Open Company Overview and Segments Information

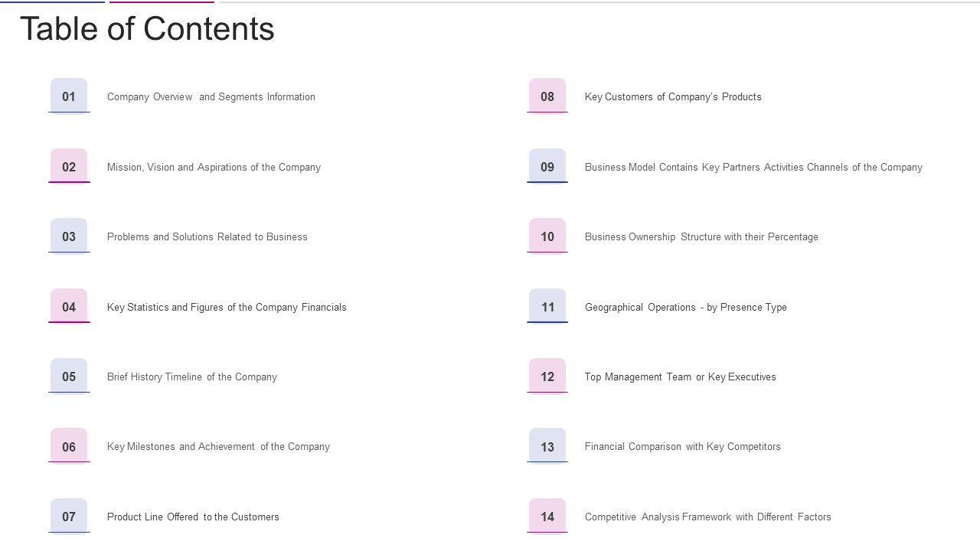211,97
